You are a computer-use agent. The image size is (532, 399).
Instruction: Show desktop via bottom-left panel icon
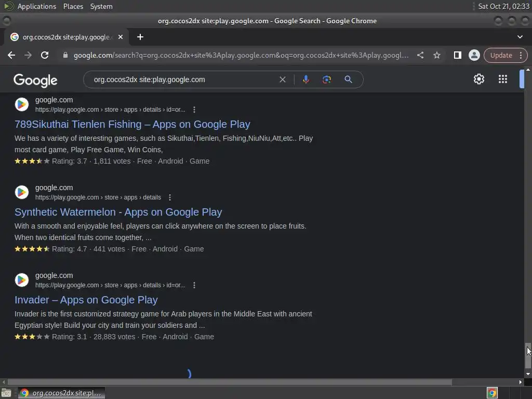[x=6, y=393]
